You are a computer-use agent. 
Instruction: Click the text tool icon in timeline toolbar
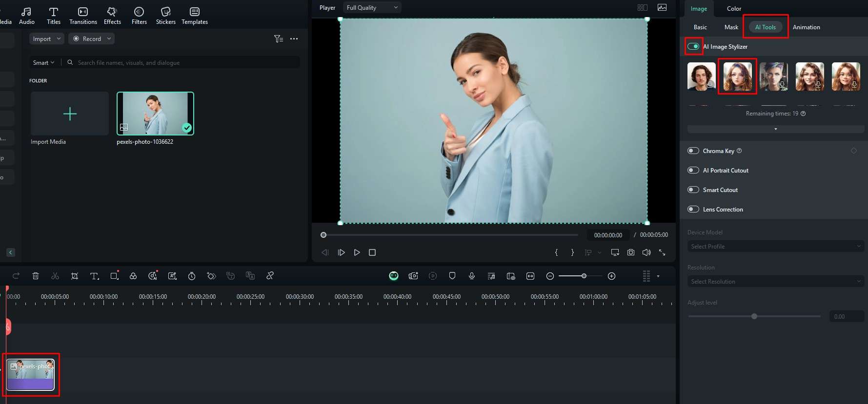(x=95, y=276)
